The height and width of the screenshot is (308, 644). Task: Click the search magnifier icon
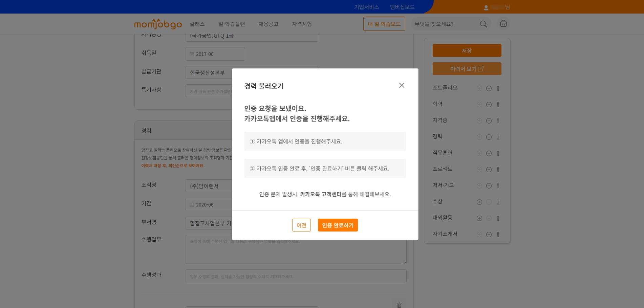click(483, 24)
